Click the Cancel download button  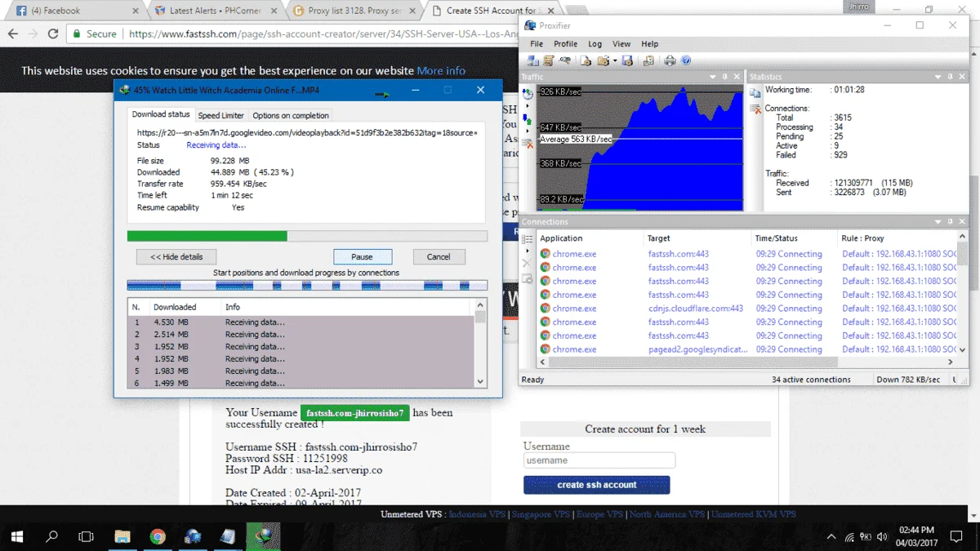click(439, 256)
